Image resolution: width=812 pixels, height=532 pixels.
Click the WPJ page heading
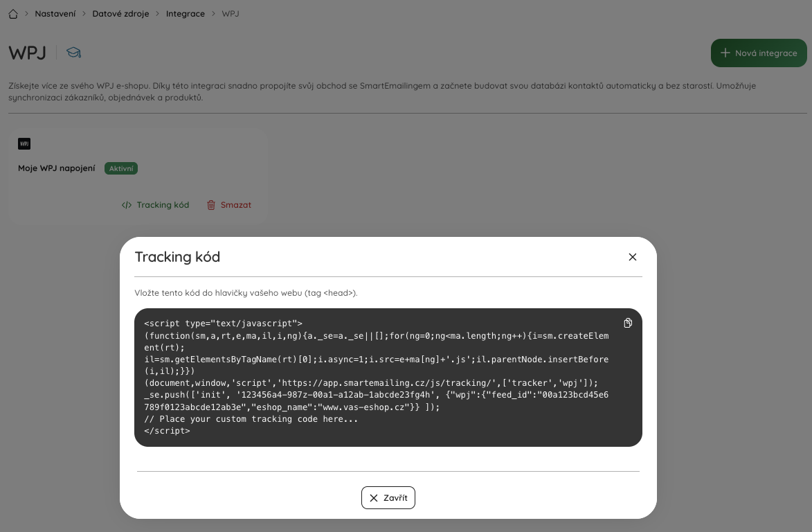pos(28,53)
